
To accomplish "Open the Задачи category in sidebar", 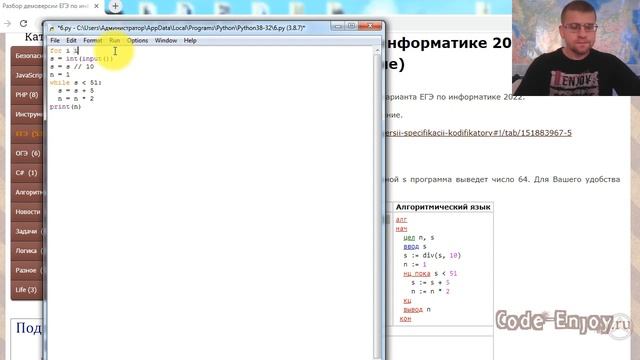I will tap(27, 231).
